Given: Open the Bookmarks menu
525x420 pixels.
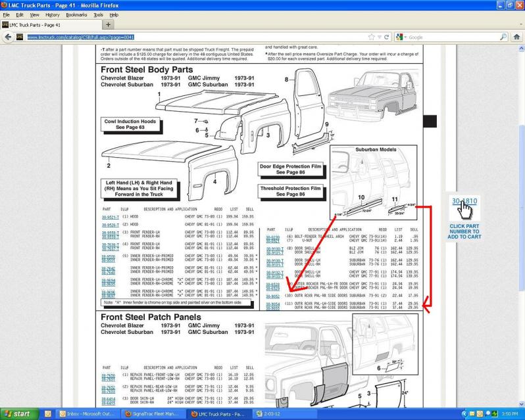Looking at the screenshot, I should (x=76, y=15).
